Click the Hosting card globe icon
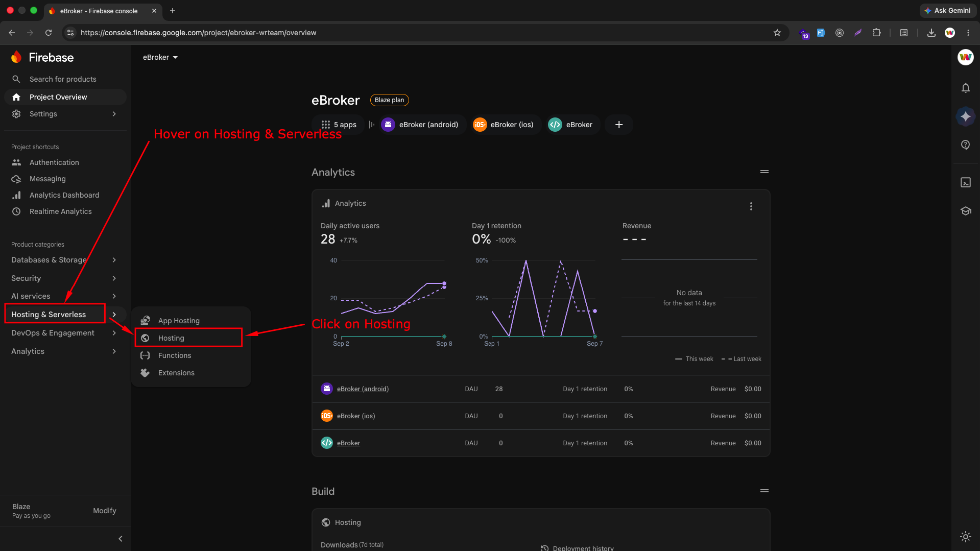980x551 pixels. point(326,522)
